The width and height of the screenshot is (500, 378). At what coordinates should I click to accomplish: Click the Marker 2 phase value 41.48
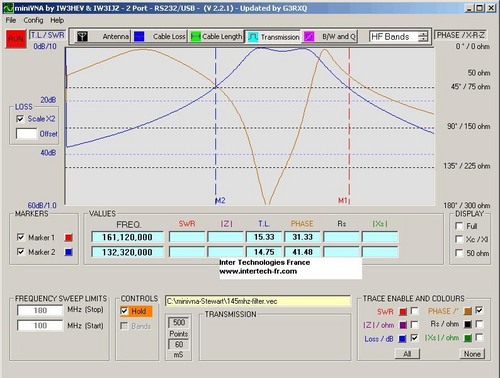302,252
